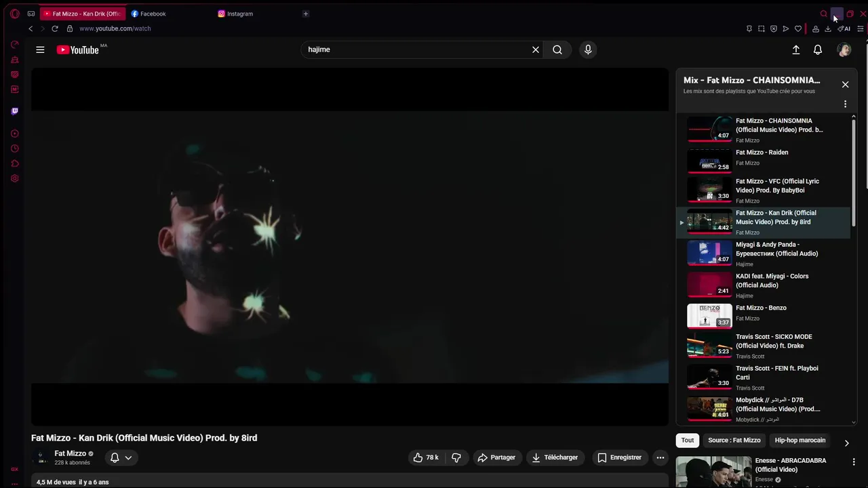Select the Hip-hop marocain chip
Viewport: 868px width, 488px height.
[x=800, y=440]
